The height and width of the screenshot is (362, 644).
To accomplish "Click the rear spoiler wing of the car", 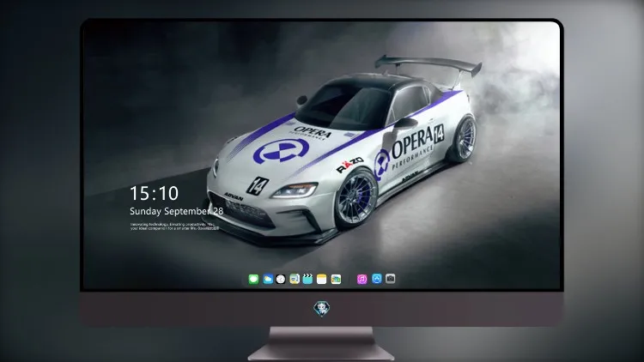I will click(428, 65).
